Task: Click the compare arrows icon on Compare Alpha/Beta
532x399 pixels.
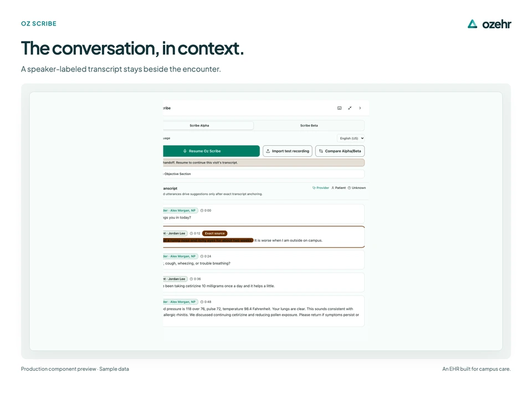Action: (x=321, y=151)
